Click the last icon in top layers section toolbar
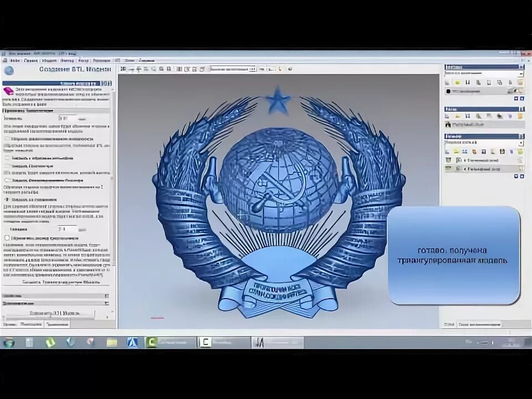 (x=520, y=83)
